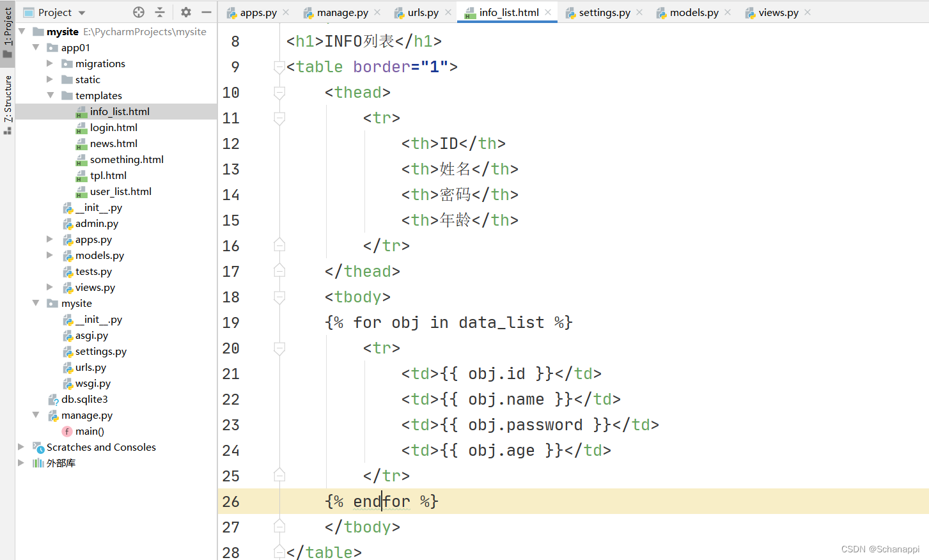This screenshot has width=929, height=560.
Task: Select user_list.html in the project tree
Action: coord(120,191)
